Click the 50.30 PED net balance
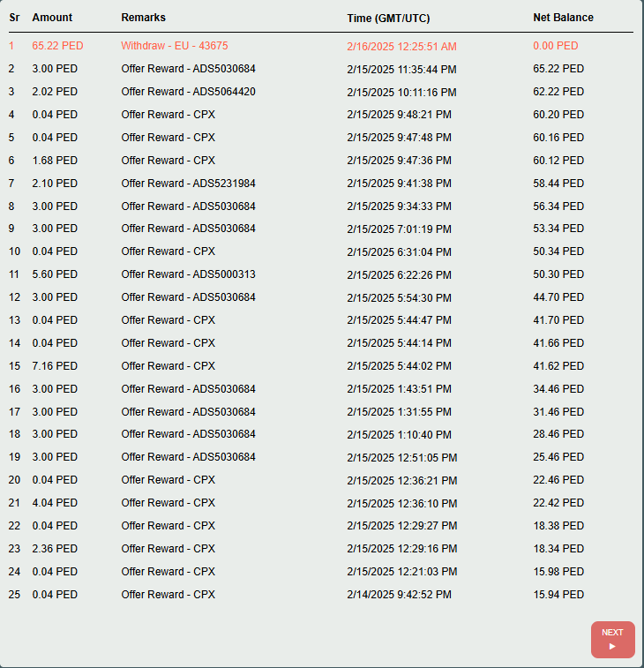The width and height of the screenshot is (644, 668). (x=558, y=274)
